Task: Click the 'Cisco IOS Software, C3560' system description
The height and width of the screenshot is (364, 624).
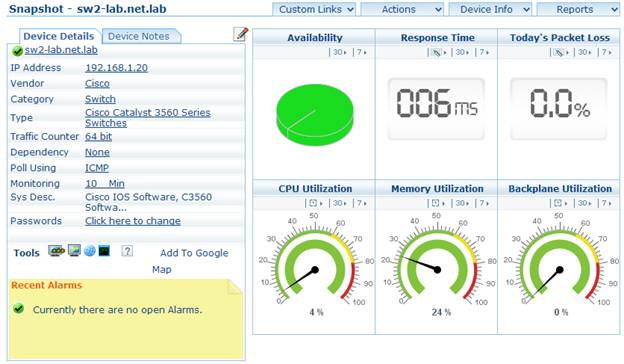Action: click(x=148, y=202)
